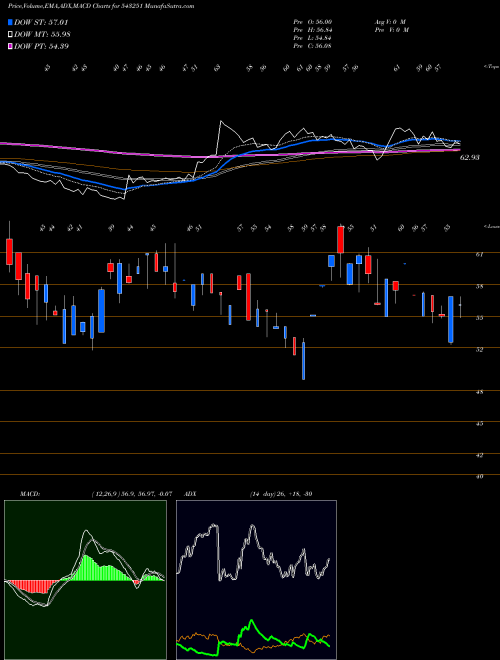Click the Pre V: 0 M text

tap(392, 30)
